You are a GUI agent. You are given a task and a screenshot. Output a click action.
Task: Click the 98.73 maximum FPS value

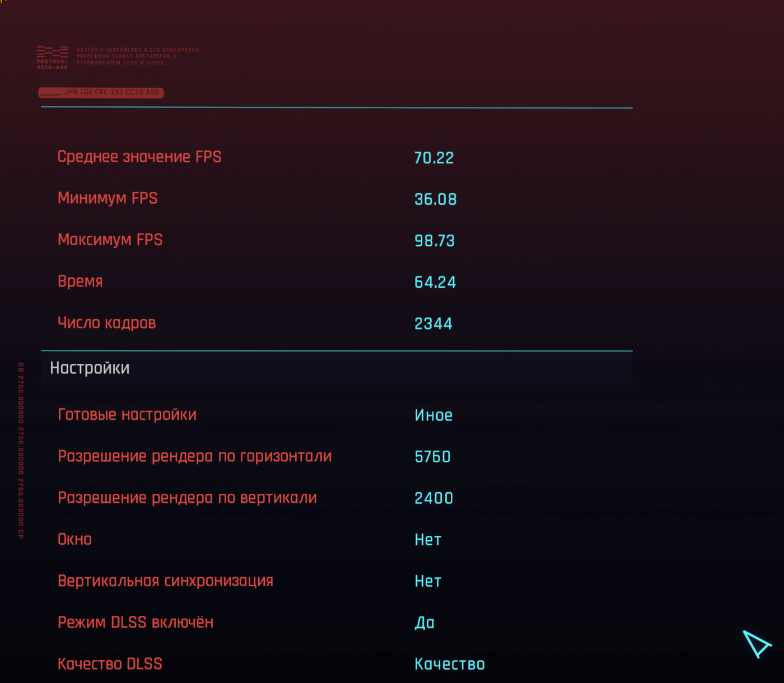point(435,241)
